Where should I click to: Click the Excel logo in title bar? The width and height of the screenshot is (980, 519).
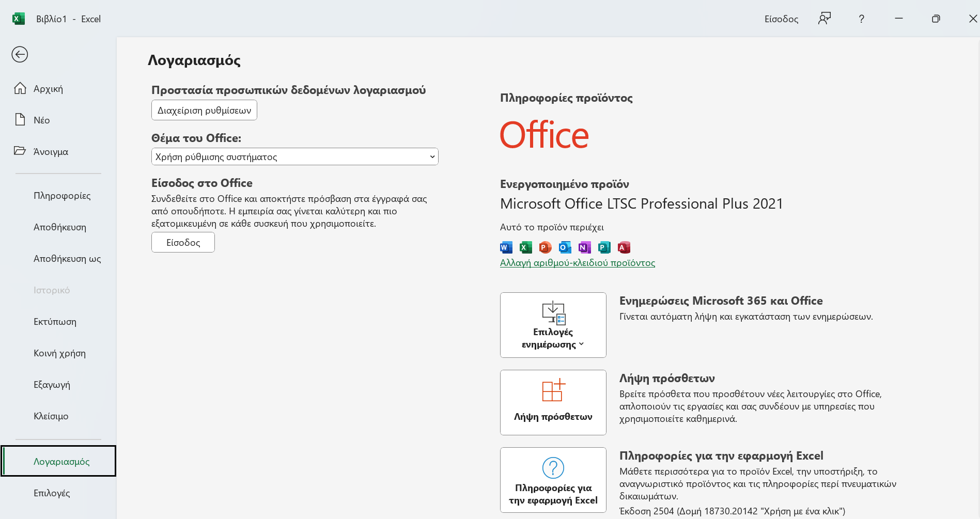[19, 19]
